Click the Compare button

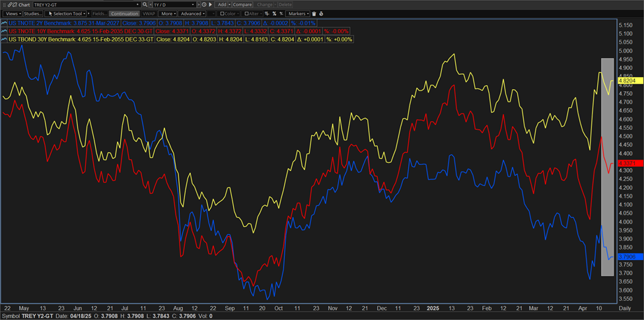pos(242,5)
